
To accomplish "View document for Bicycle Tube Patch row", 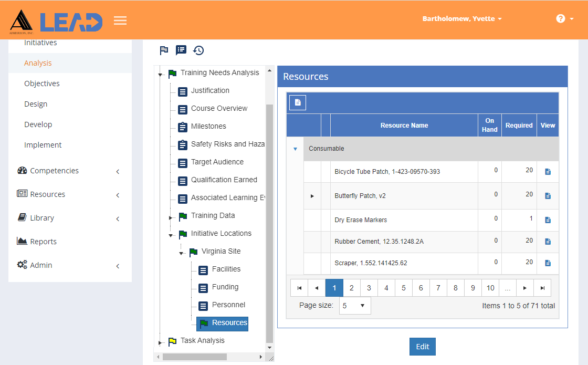I will coord(548,171).
